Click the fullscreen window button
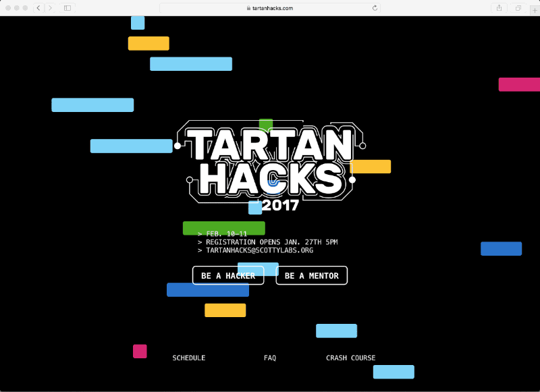Viewport: 540px width, 392px height. coord(25,8)
